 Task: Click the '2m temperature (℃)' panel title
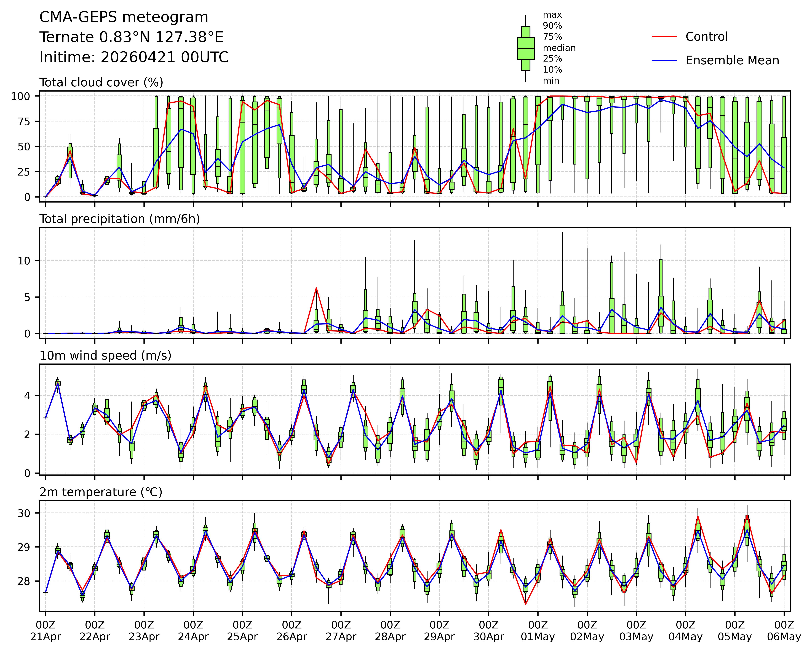(x=101, y=492)
